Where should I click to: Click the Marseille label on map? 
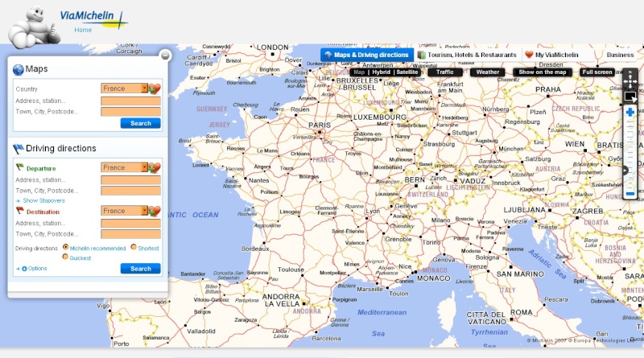(369, 289)
